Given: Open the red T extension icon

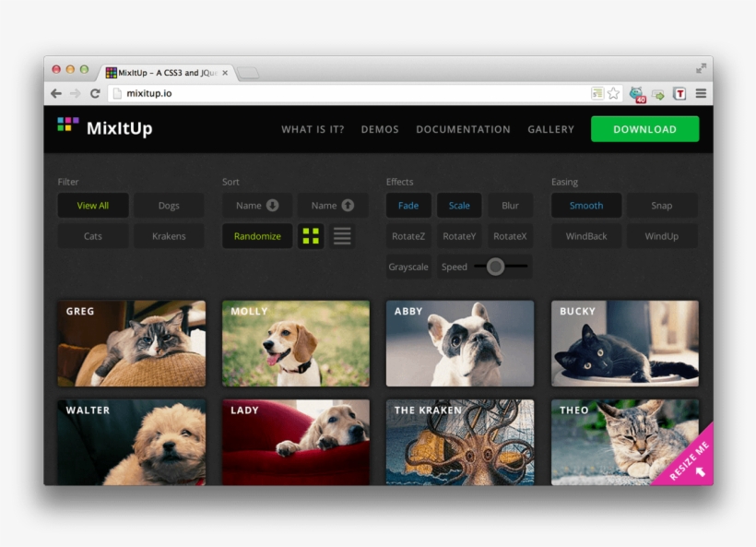Looking at the screenshot, I should [x=679, y=93].
